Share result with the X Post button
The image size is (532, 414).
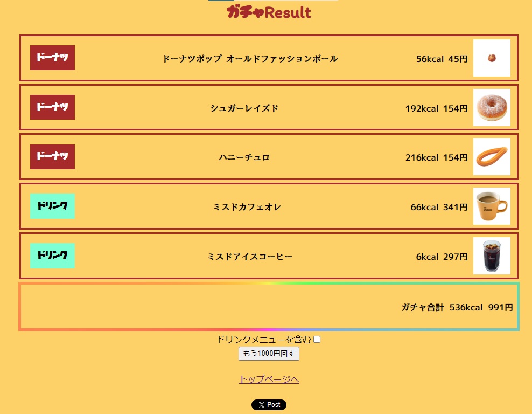[269, 405]
